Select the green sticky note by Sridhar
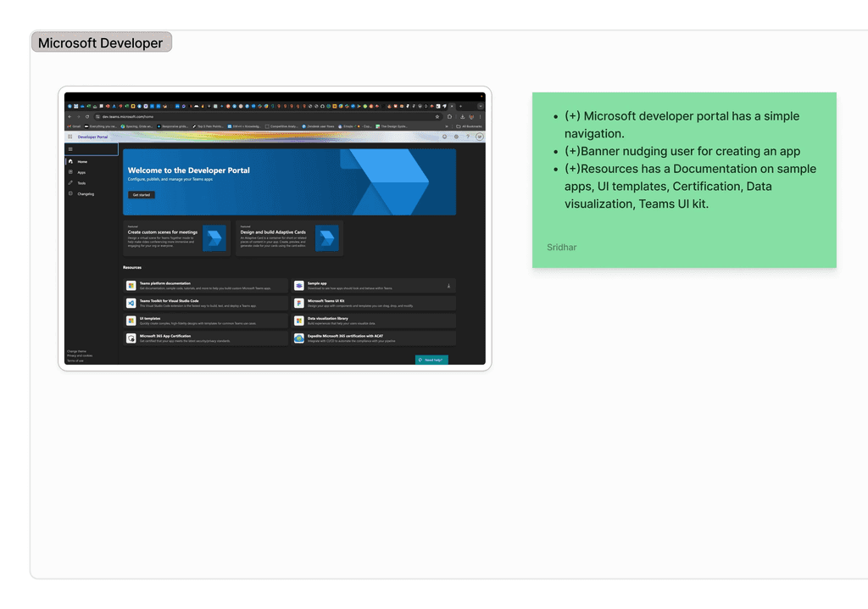 (684, 180)
